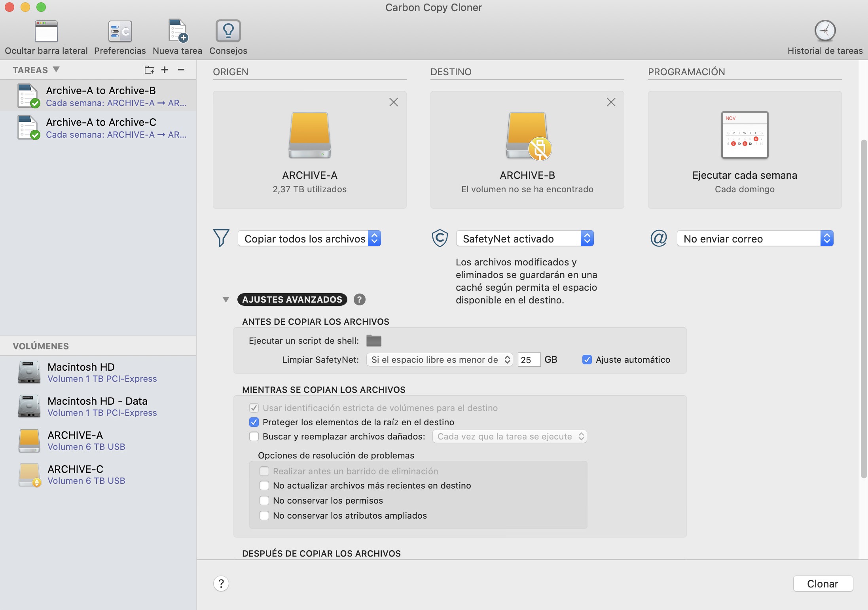Image resolution: width=868 pixels, height=610 pixels.
Task: Click 2,37 TB utilizados text
Action: [309, 189]
